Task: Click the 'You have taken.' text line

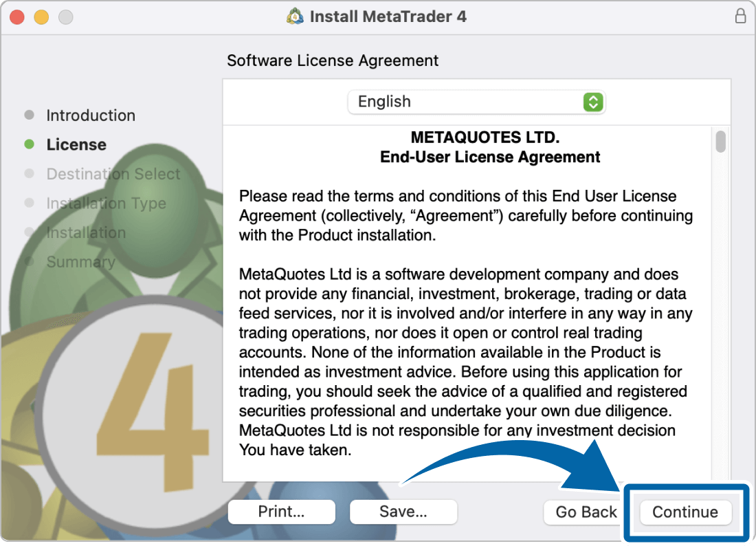Action: pyautogui.click(x=295, y=450)
